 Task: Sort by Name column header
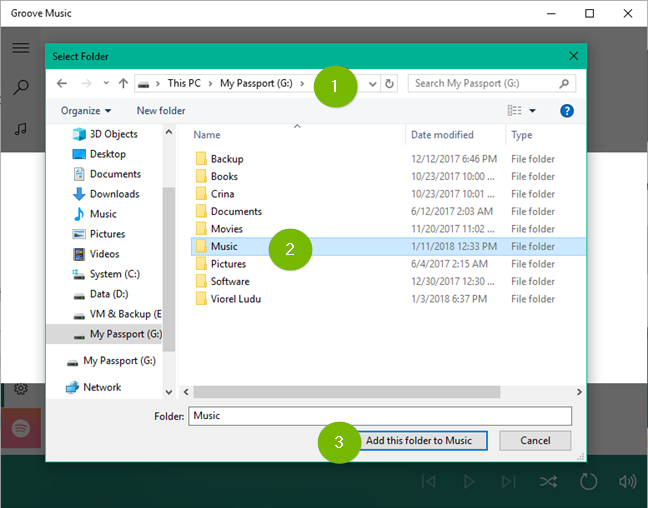point(207,135)
